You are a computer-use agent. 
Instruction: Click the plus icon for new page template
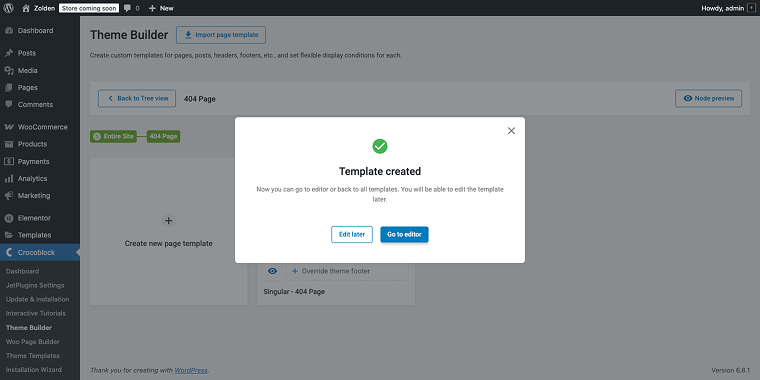168,221
